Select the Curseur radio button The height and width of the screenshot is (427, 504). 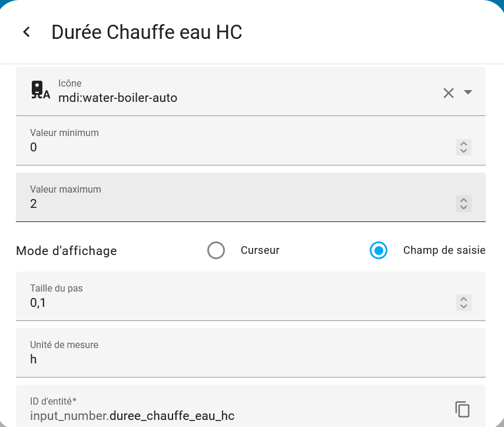pos(216,250)
